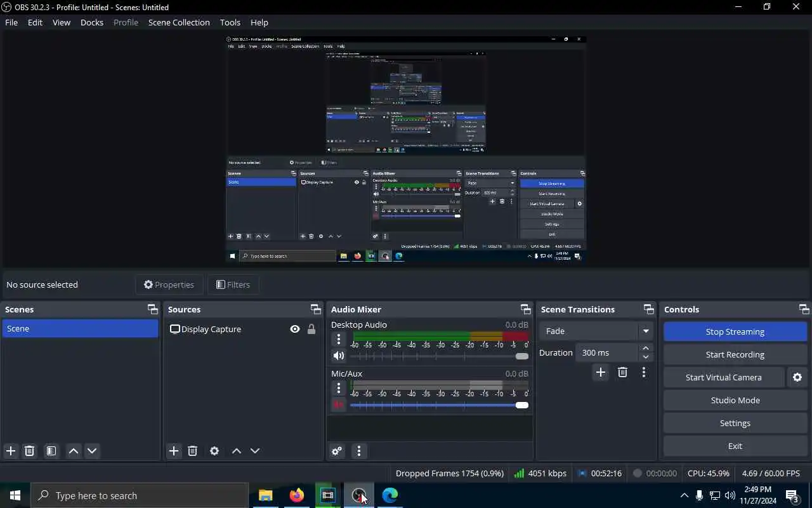Open the View menu
812x508 pixels.
coord(62,22)
